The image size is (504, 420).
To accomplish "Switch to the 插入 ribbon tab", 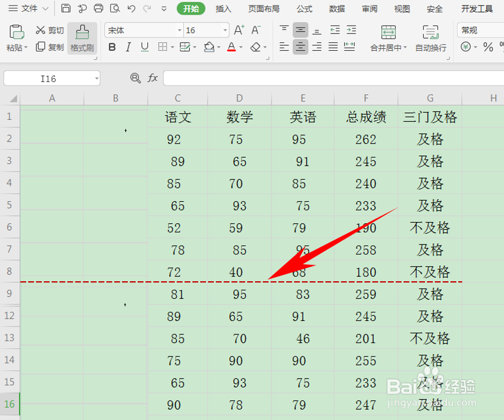I will [x=225, y=9].
